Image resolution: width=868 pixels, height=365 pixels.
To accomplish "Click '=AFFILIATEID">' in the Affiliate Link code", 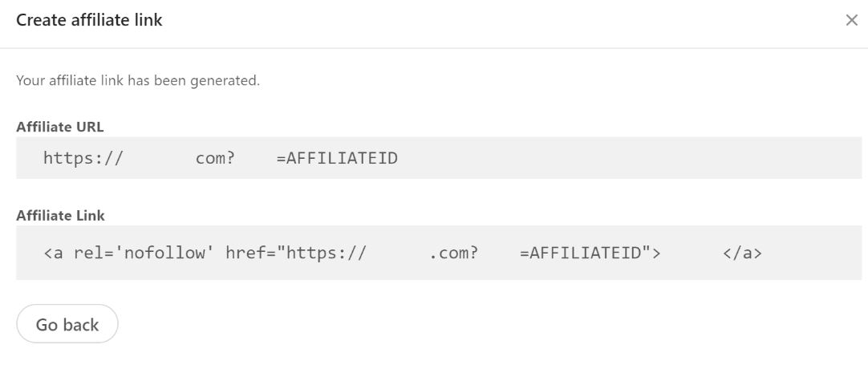I will pos(590,253).
